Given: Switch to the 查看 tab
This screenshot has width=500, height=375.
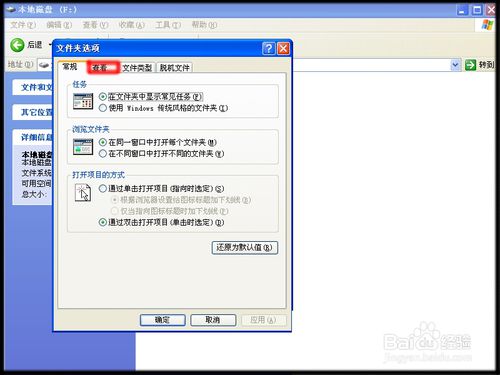Looking at the screenshot, I should click(x=103, y=68).
